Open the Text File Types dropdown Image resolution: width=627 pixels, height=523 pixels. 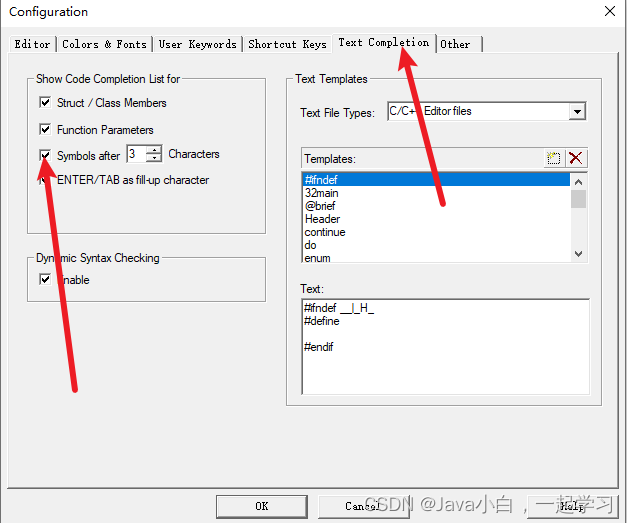[x=577, y=111]
